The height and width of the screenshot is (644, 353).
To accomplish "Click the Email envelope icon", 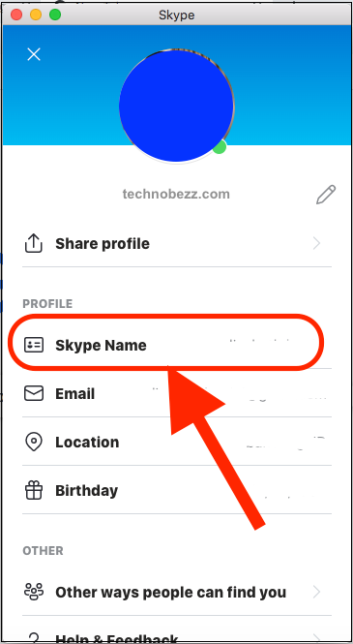I will (34, 394).
